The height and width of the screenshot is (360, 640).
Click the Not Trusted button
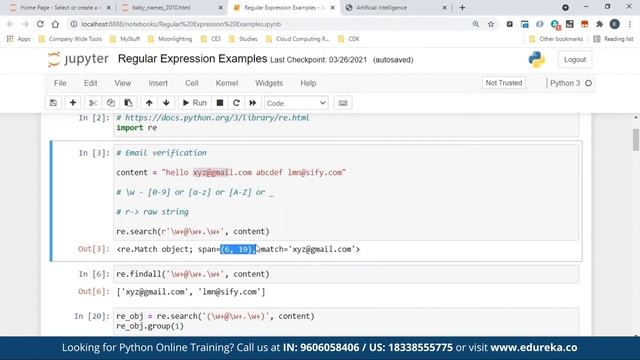point(504,83)
